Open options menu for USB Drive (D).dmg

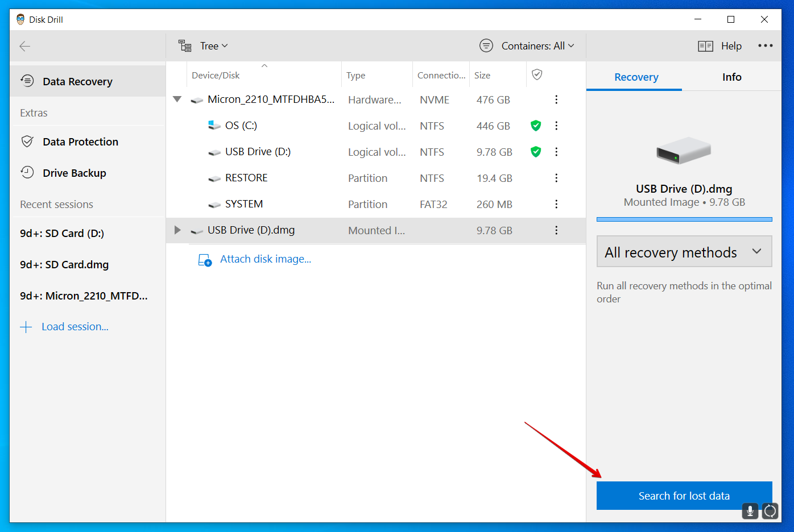pos(556,230)
